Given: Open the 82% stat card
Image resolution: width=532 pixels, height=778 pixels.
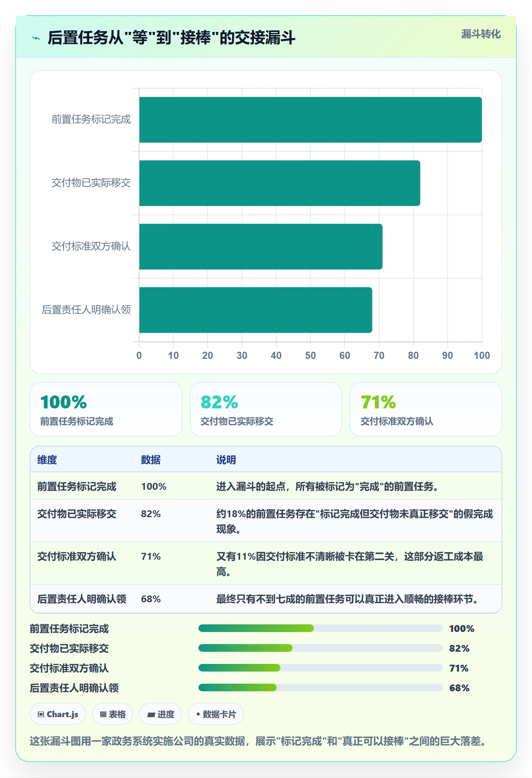Looking at the screenshot, I should [266, 409].
